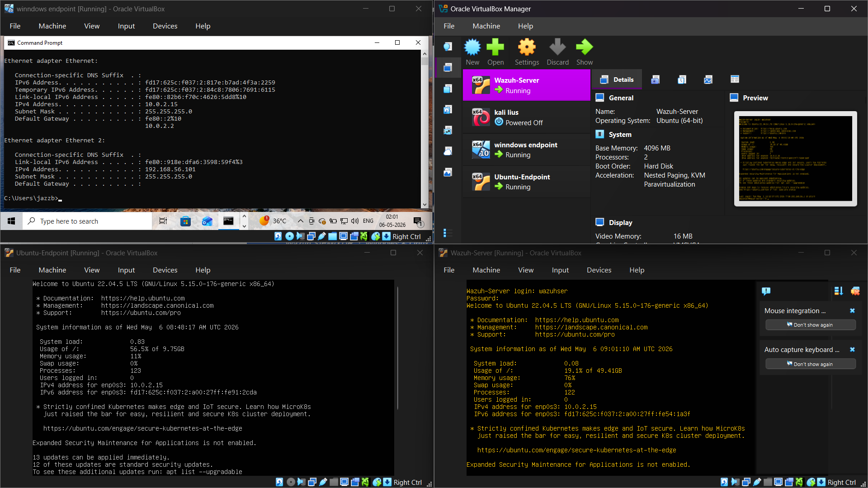Open Machine menu in winndows endpoint window
The image size is (868, 488).
tap(52, 26)
